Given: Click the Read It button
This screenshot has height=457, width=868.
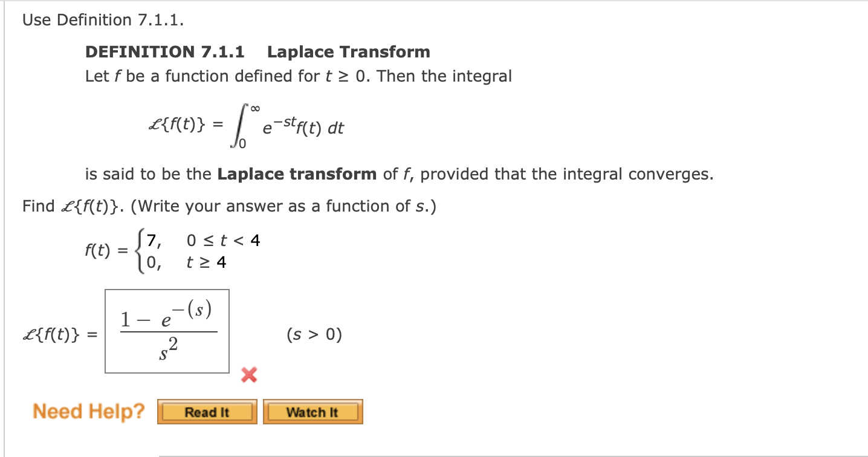Looking at the screenshot, I should click(207, 412).
